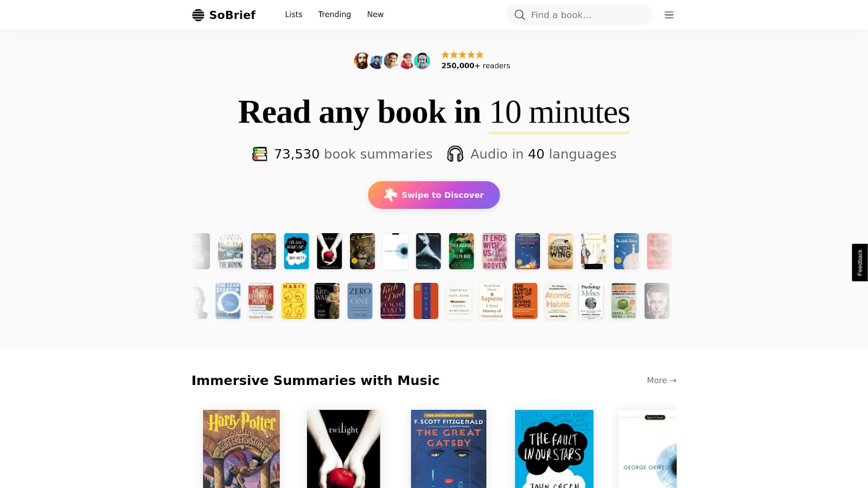Click the stacked books icon
The image size is (868, 488).
click(x=260, y=154)
